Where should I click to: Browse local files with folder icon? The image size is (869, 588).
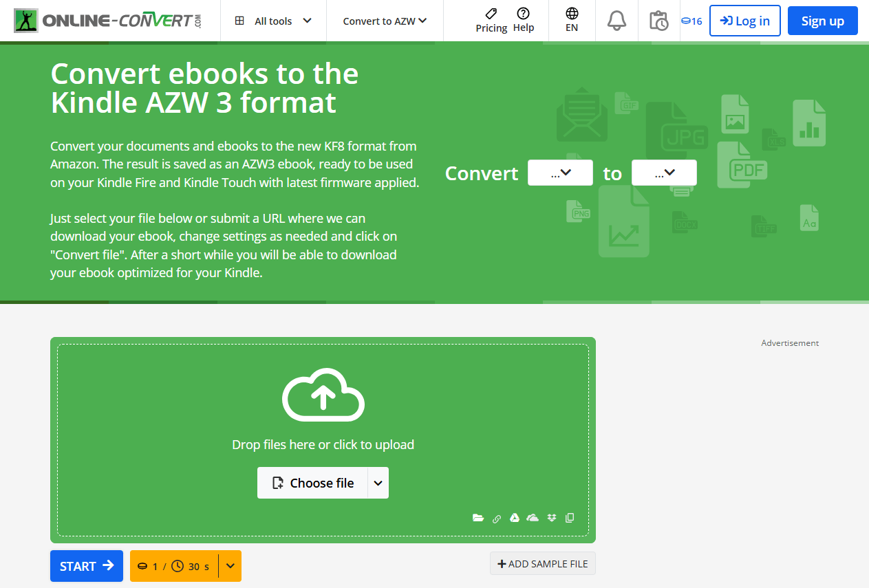tap(478, 518)
